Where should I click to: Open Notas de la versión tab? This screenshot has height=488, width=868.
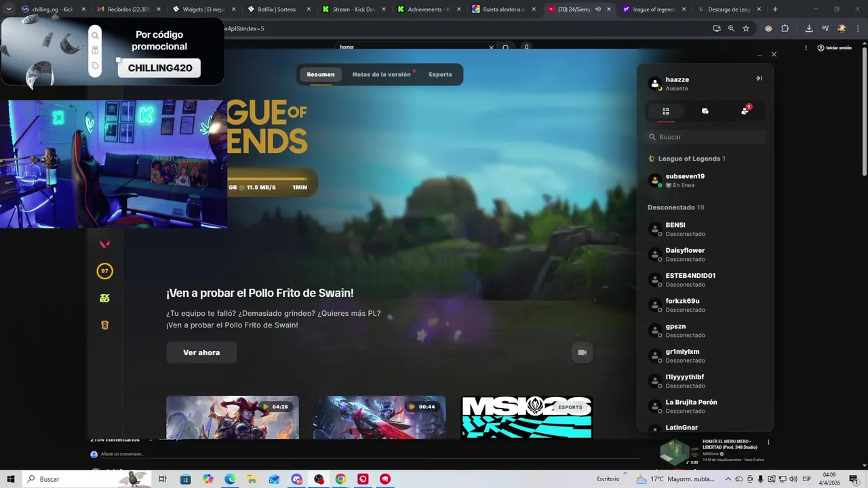382,75
